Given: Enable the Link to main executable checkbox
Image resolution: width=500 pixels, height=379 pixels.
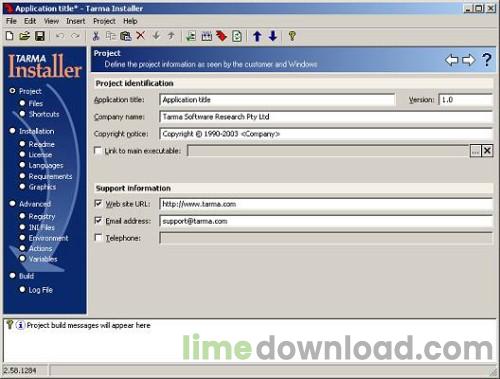Looking at the screenshot, I should tap(98, 151).
